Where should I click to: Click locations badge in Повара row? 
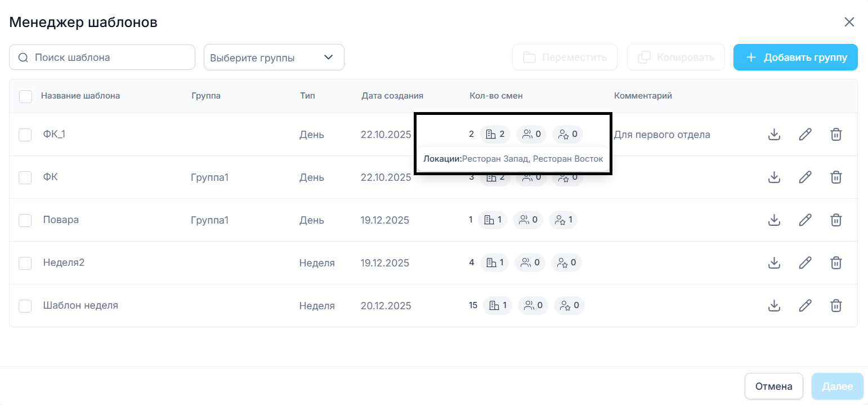coord(493,220)
